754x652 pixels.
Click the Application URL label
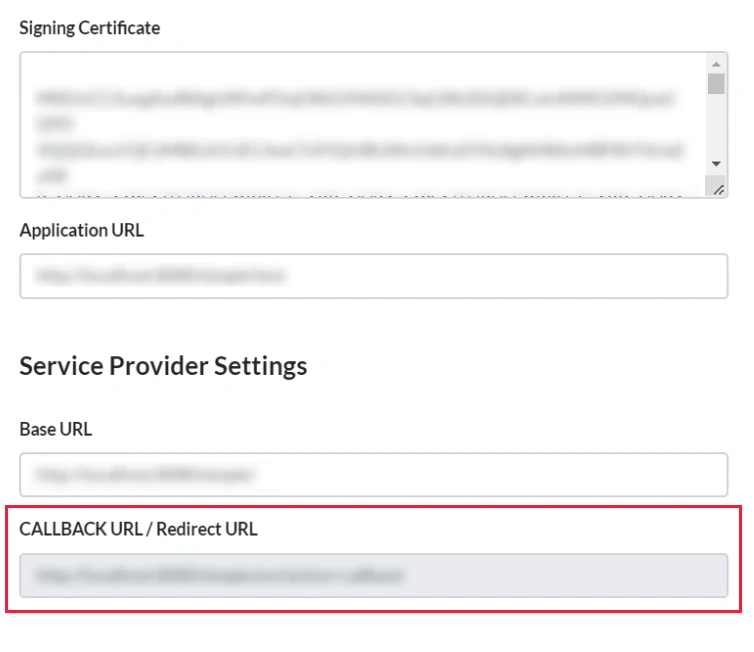pos(81,230)
